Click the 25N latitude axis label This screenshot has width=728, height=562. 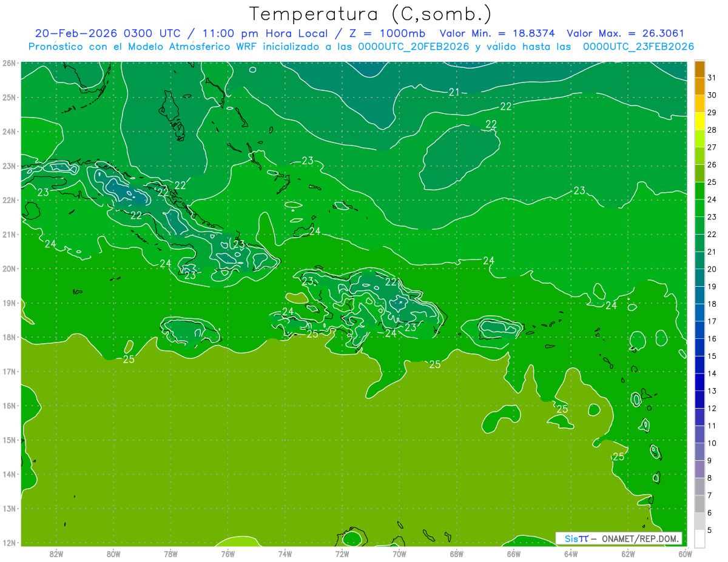click(x=8, y=98)
